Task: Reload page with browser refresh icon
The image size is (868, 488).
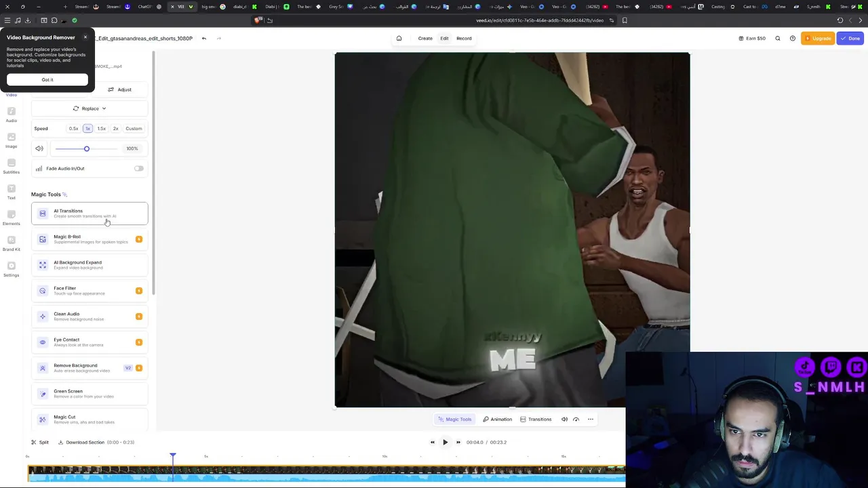Action: (840, 20)
